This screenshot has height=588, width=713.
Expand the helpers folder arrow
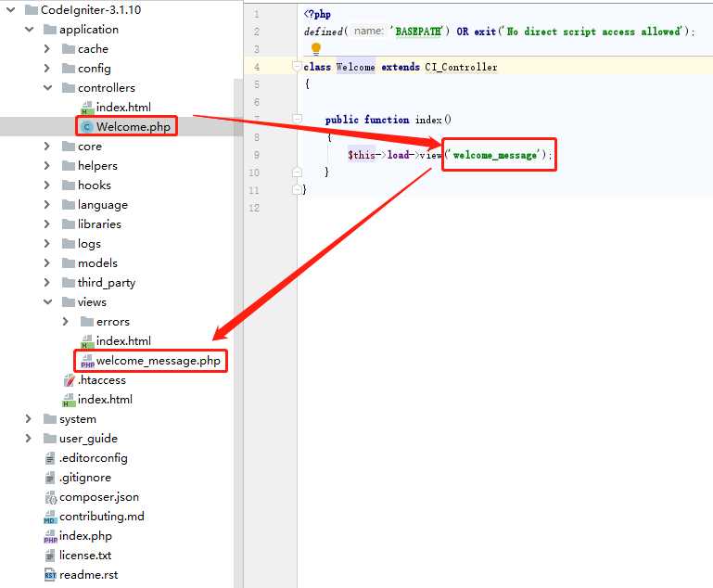point(47,165)
